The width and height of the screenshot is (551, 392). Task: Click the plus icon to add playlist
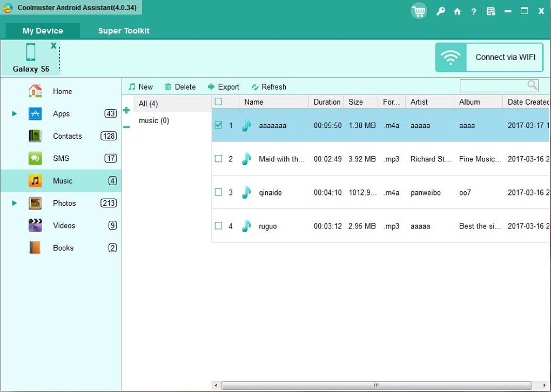(126, 110)
